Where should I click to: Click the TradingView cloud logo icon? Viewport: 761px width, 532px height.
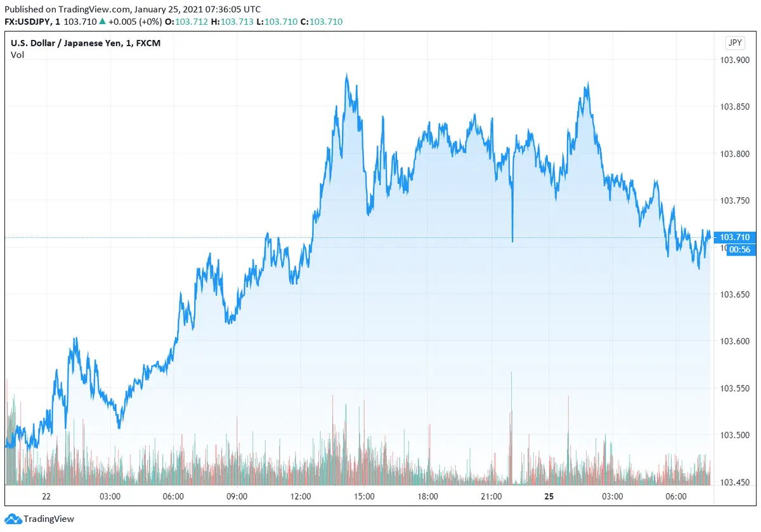tap(13, 519)
